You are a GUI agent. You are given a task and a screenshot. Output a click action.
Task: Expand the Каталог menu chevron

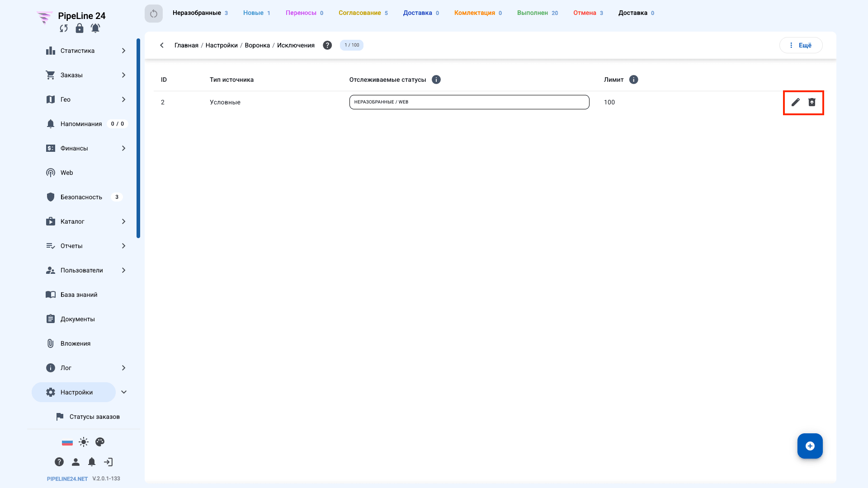pos(123,221)
